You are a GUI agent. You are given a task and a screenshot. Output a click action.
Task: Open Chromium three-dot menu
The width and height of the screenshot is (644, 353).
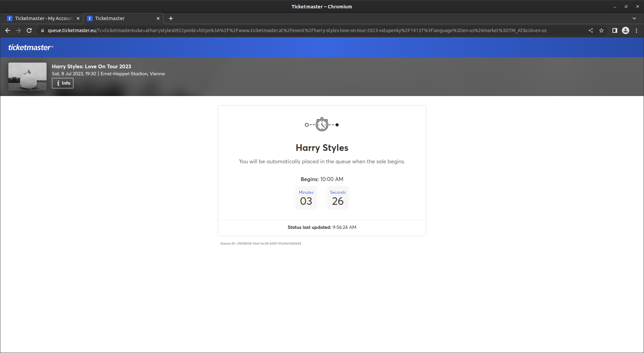pos(636,30)
